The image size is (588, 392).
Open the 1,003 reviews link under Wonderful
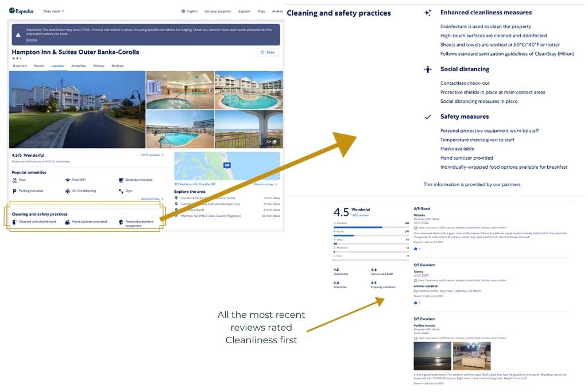(360, 215)
